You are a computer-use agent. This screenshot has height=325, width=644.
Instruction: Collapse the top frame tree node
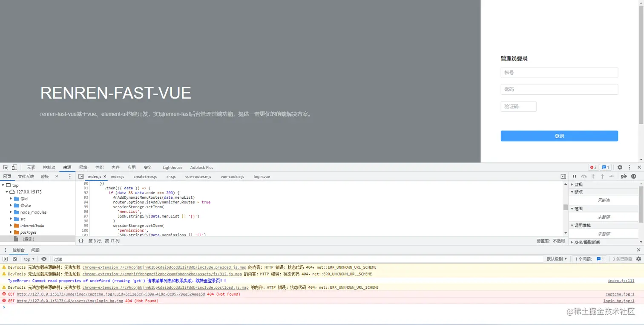tap(3, 185)
